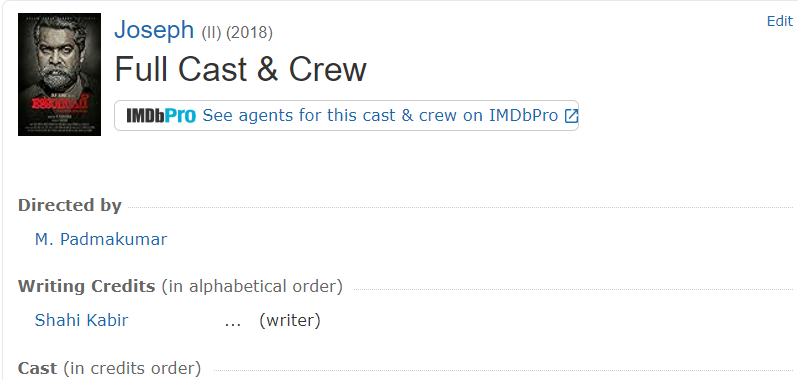Viewport: 798px width, 380px height.
Task: Click the IMDbPro logo
Action: (x=161, y=116)
